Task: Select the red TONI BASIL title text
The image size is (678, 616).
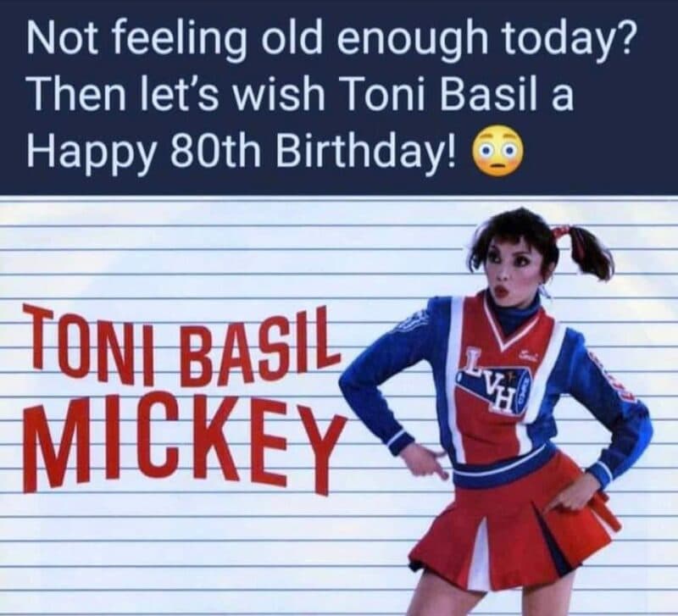Action: [182, 345]
